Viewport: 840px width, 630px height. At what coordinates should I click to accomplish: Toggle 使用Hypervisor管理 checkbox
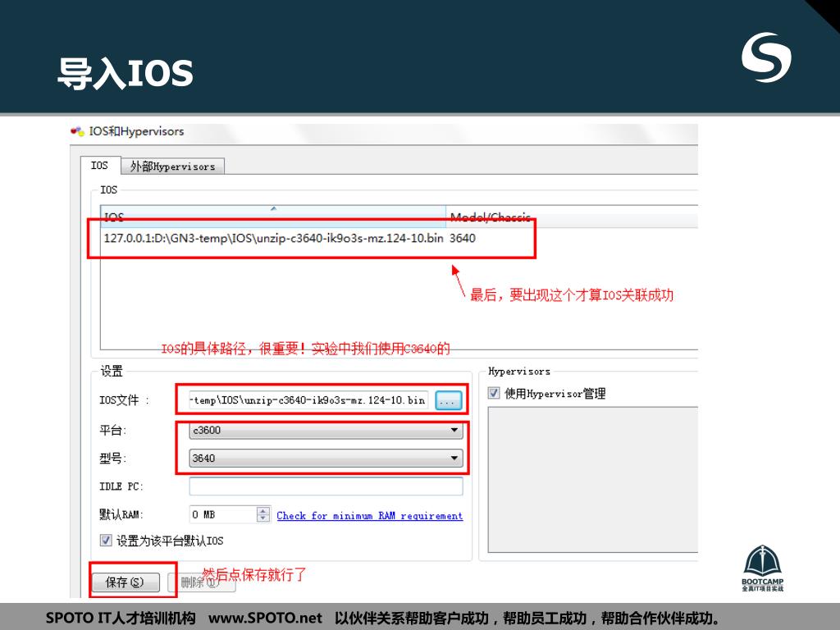click(x=494, y=393)
